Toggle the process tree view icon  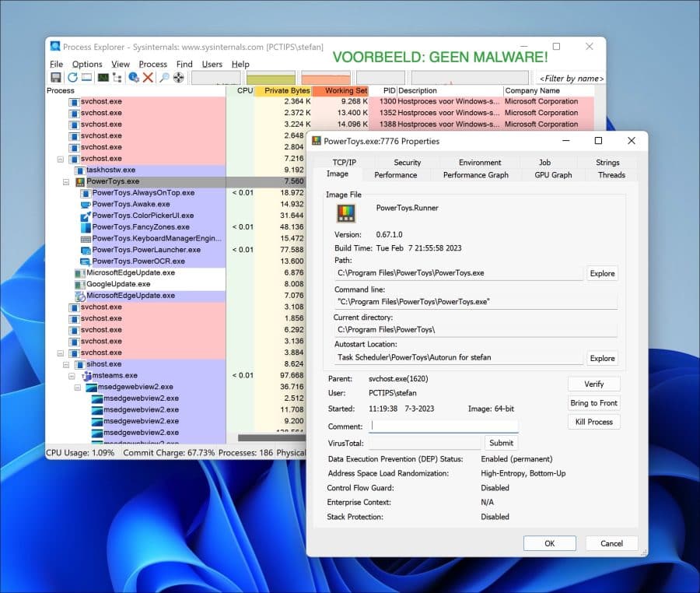(117, 77)
